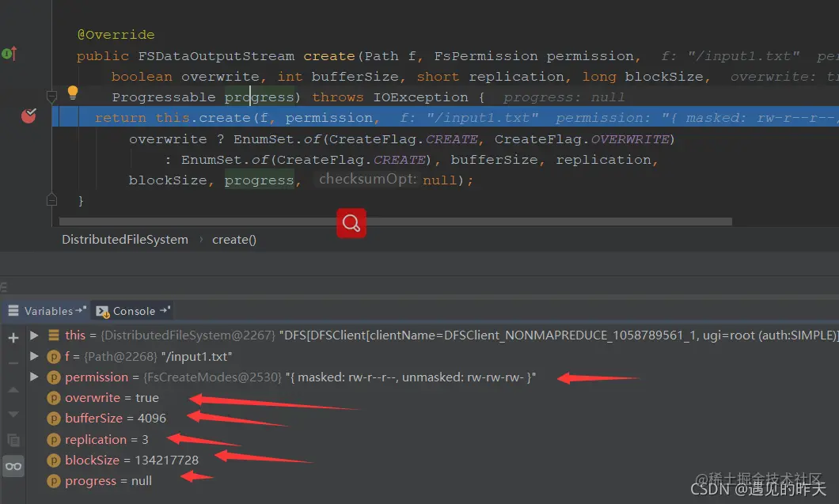Click the Console tab terminal icon
This screenshot has width=839, height=504.
coord(102,312)
